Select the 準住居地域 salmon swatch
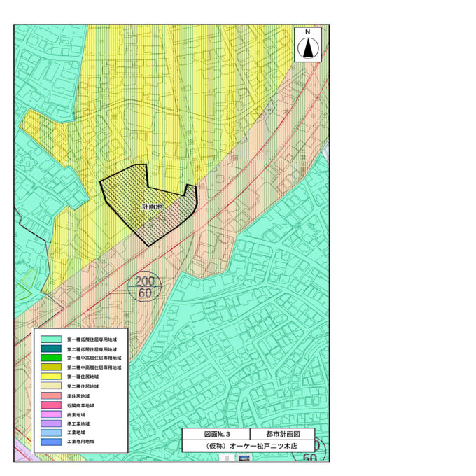The width and height of the screenshot is (476, 476). tap(51, 396)
